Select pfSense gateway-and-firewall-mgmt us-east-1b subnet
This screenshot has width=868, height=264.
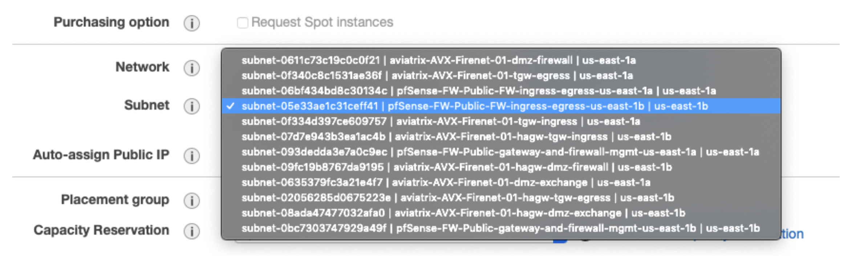500,228
